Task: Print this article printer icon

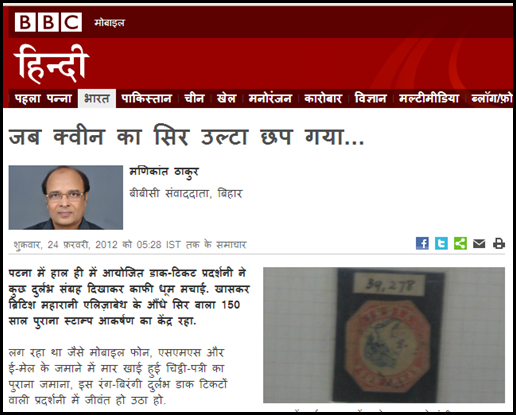Action: click(x=499, y=243)
